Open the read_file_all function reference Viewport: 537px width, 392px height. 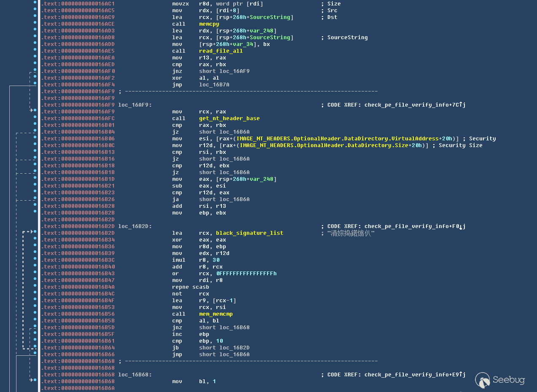(x=227, y=51)
